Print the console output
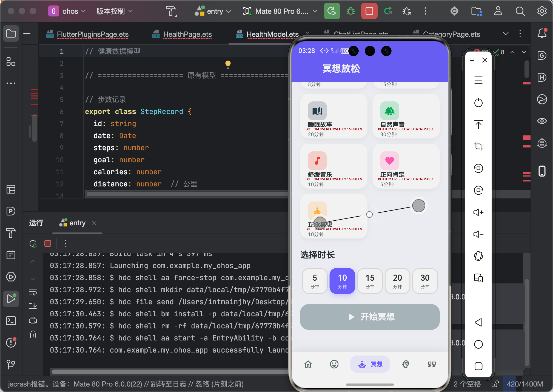 (x=33, y=320)
